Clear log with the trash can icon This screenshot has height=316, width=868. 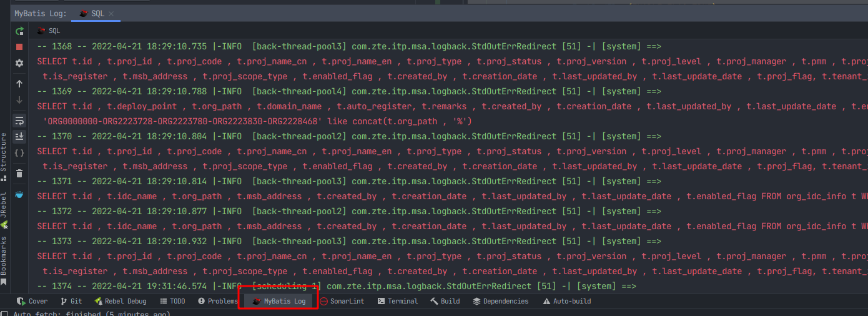click(x=19, y=174)
